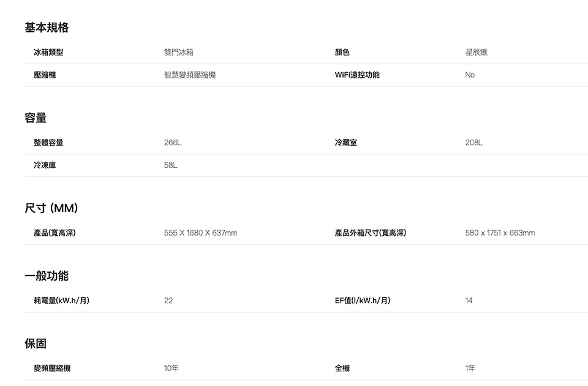Click the 58L freezer capacity value

[x=171, y=165]
